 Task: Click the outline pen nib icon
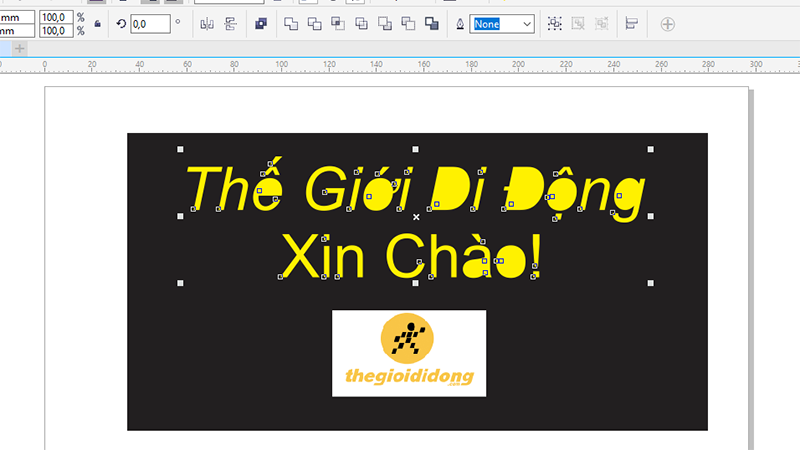(460, 24)
